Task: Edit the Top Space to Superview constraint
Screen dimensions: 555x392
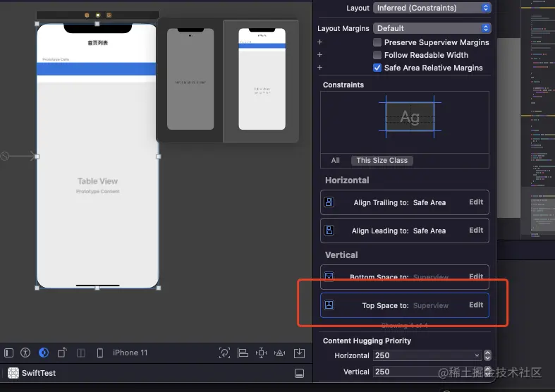Action: click(476, 305)
